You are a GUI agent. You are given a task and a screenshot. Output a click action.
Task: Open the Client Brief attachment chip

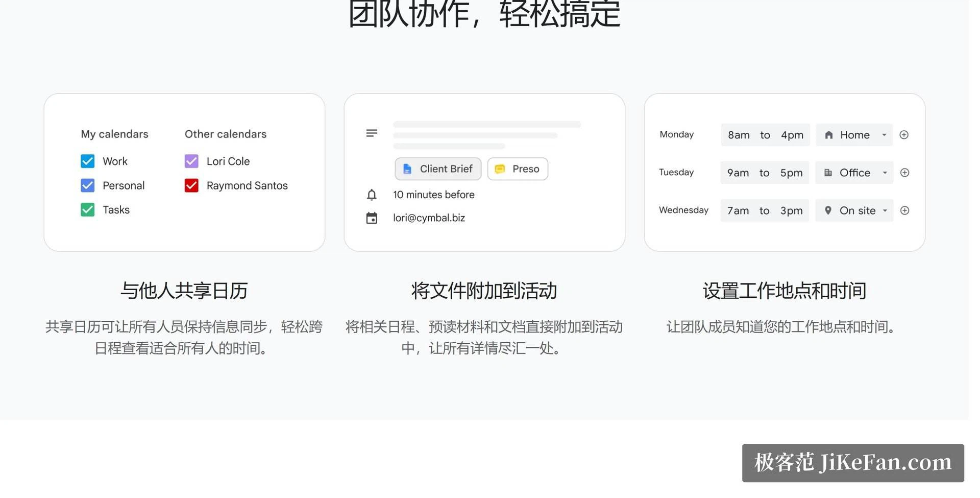438,169
